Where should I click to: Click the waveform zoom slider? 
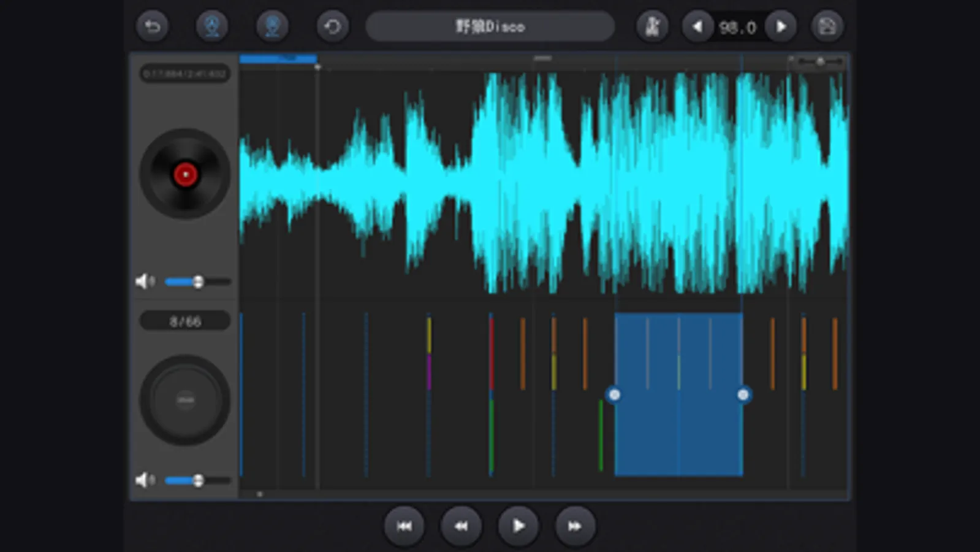[x=819, y=61]
